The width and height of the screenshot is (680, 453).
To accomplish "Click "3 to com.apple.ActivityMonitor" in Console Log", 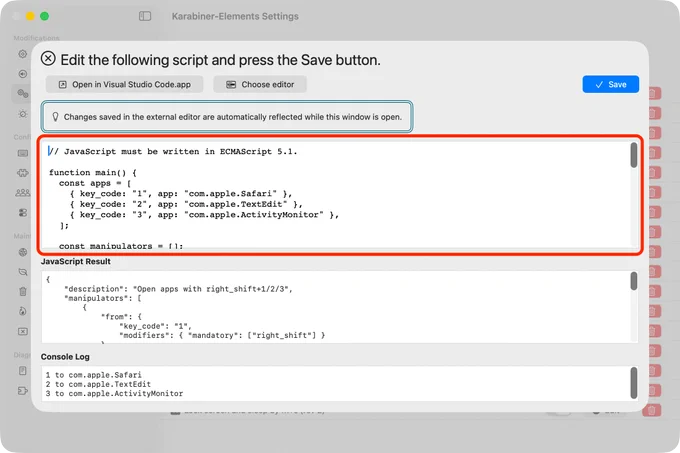I will [x=114, y=394].
